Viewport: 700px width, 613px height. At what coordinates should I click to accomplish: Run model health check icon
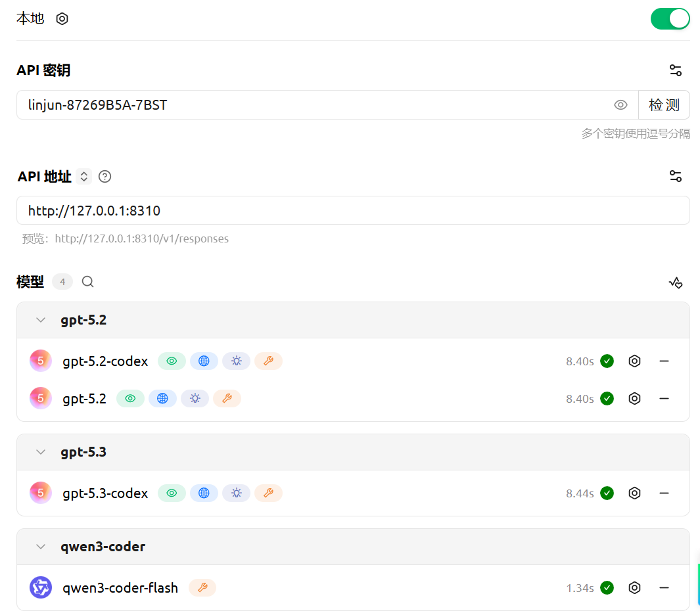(675, 283)
